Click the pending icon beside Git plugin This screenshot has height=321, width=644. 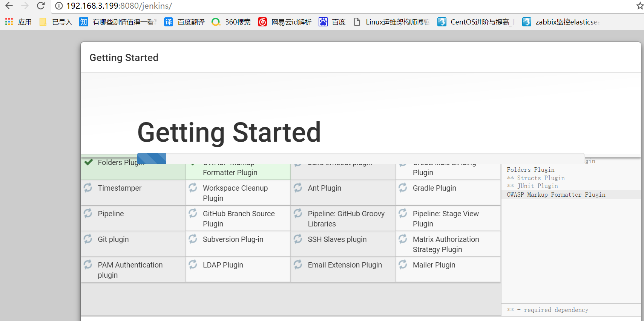point(88,239)
